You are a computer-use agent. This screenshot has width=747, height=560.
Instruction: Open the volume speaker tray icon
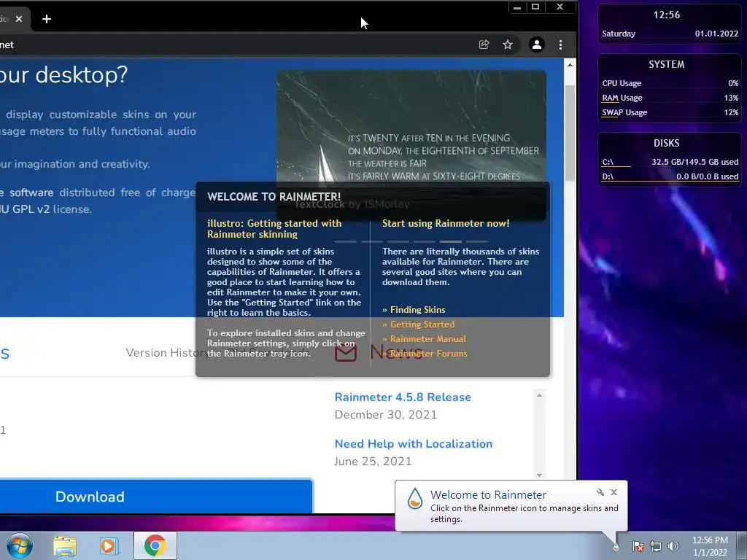pyautogui.click(x=673, y=546)
